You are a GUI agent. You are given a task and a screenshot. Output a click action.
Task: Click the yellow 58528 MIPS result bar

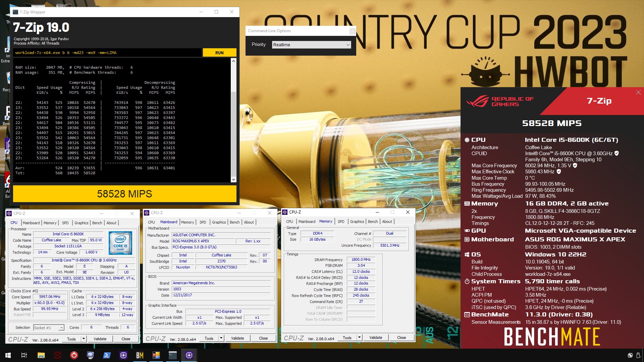tap(124, 194)
